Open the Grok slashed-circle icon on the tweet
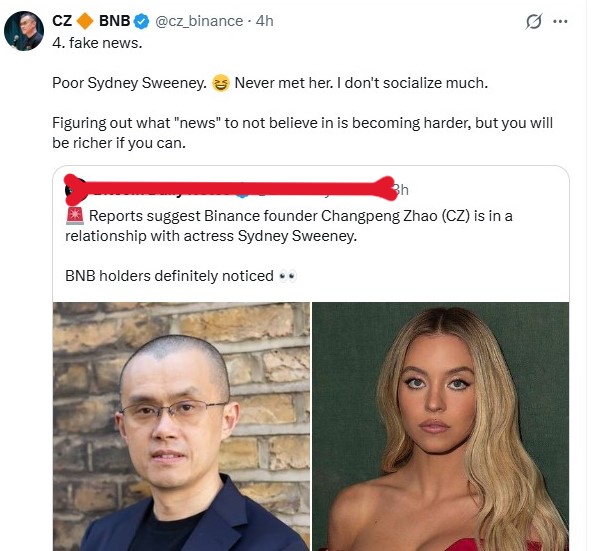The width and height of the screenshot is (594, 551). point(534,21)
